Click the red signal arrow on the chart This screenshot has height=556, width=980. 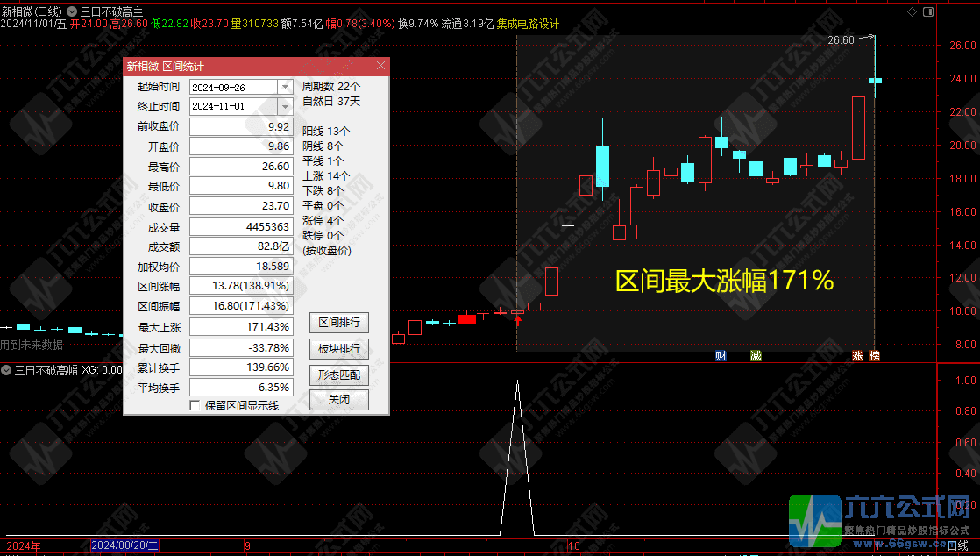click(x=517, y=320)
